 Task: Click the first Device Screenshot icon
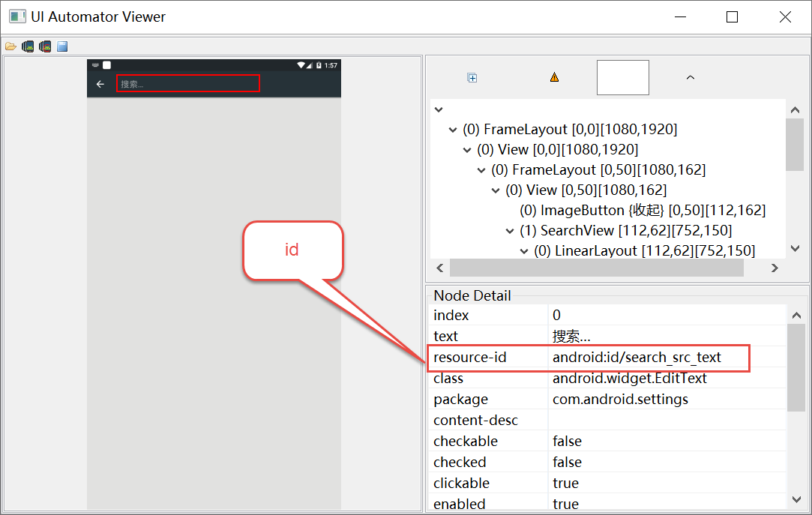click(28, 46)
